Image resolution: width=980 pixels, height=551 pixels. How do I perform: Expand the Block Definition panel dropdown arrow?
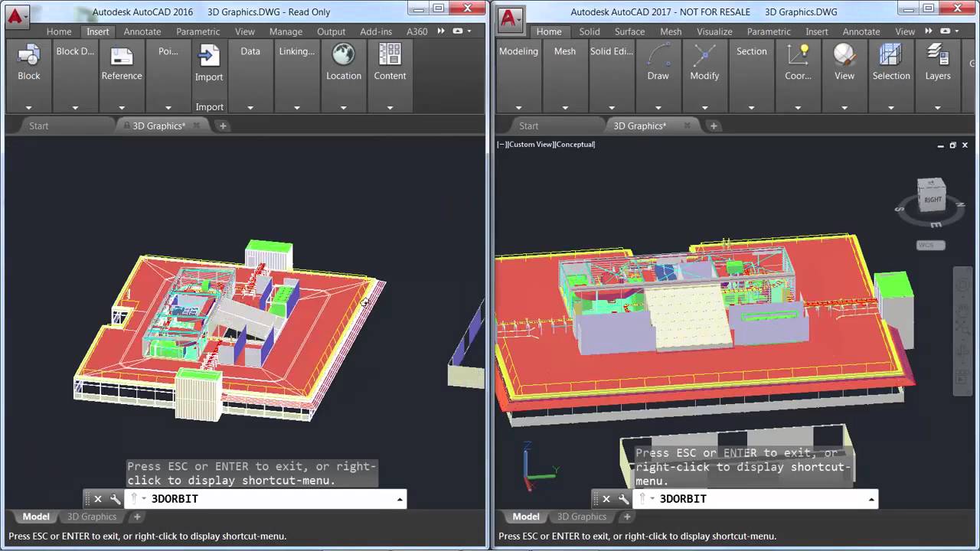75,107
